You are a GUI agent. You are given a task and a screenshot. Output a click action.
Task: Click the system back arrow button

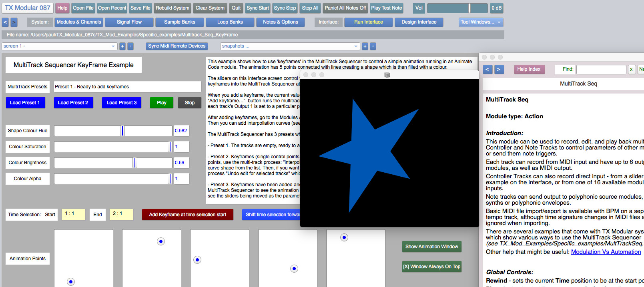pyautogui.click(x=5, y=22)
